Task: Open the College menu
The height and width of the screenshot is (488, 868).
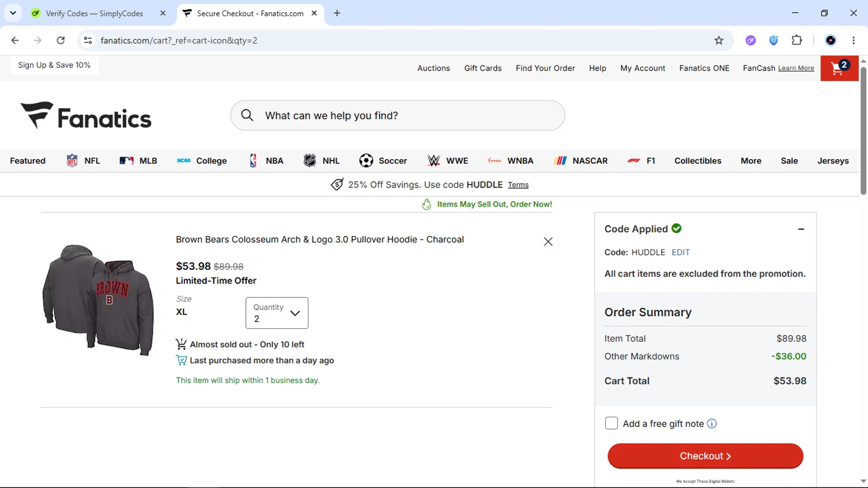Action: click(201, 161)
